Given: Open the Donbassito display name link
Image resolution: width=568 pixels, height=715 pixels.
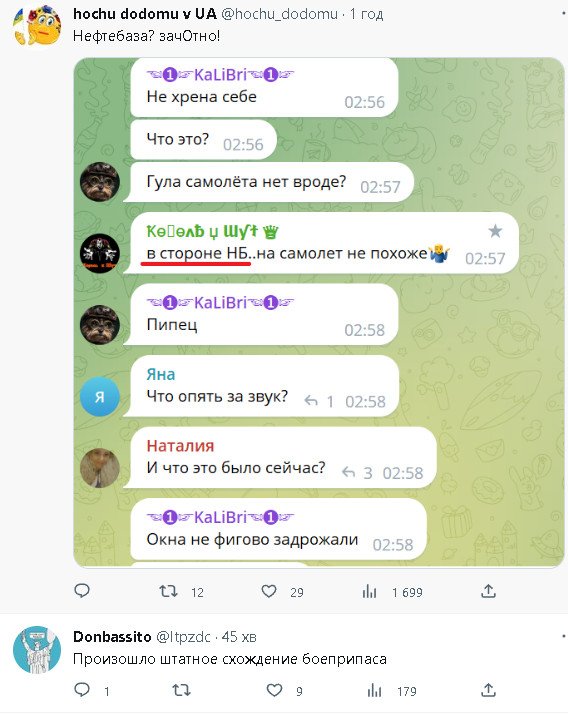Looking at the screenshot, I should click(112, 637).
